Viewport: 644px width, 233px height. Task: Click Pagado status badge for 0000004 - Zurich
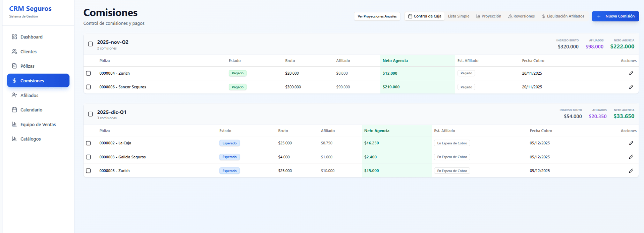[237, 73]
